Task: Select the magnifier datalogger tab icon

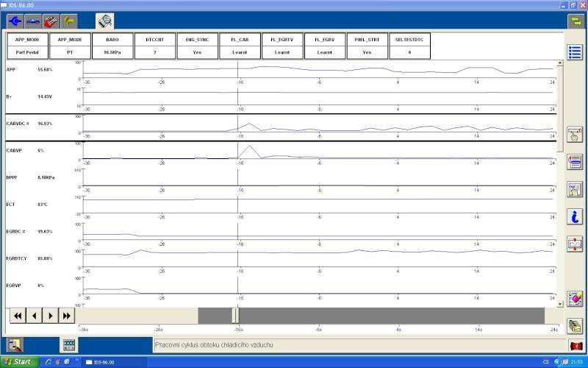Action: [105, 21]
